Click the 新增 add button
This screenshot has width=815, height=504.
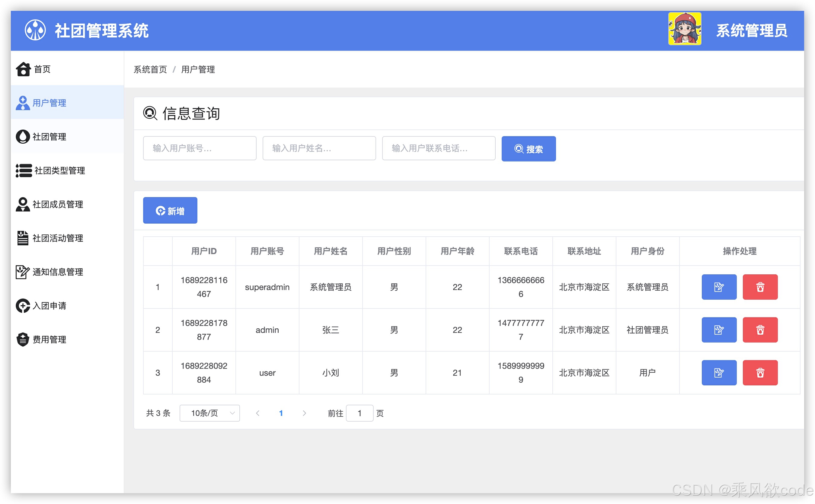tap(170, 210)
